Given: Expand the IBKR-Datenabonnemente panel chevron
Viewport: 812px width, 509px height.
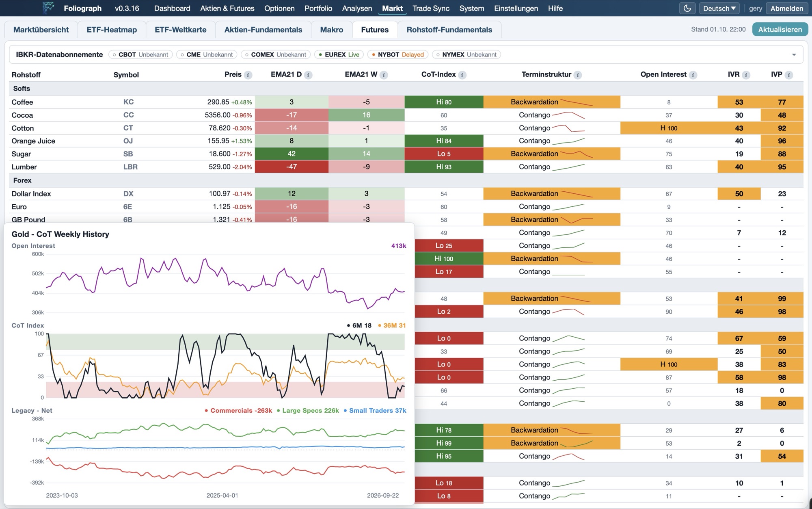Looking at the screenshot, I should pyautogui.click(x=794, y=55).
